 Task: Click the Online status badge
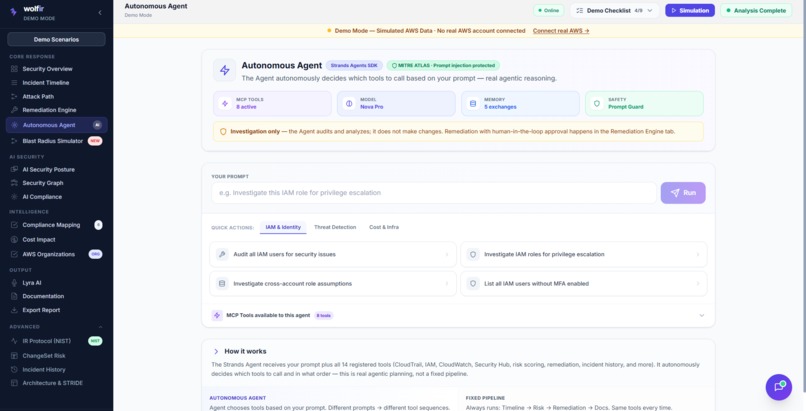tap(548, 10)
